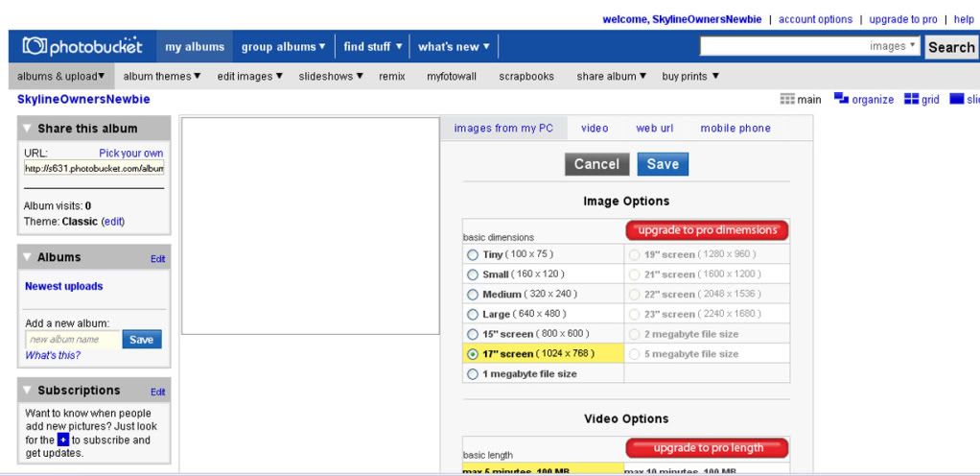Select the Medium (320 x 240) option
980x476 pixels.
(473, 294)
